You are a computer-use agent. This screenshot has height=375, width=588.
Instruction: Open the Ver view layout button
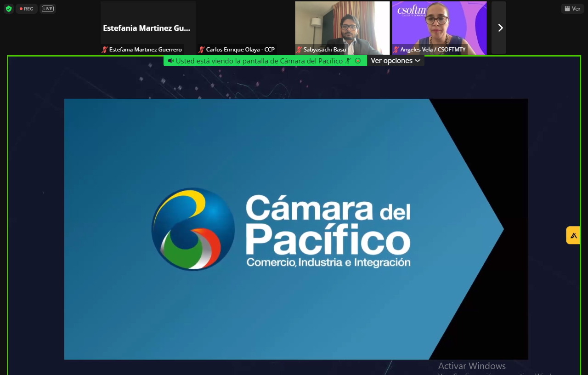(x=572, y=9)
